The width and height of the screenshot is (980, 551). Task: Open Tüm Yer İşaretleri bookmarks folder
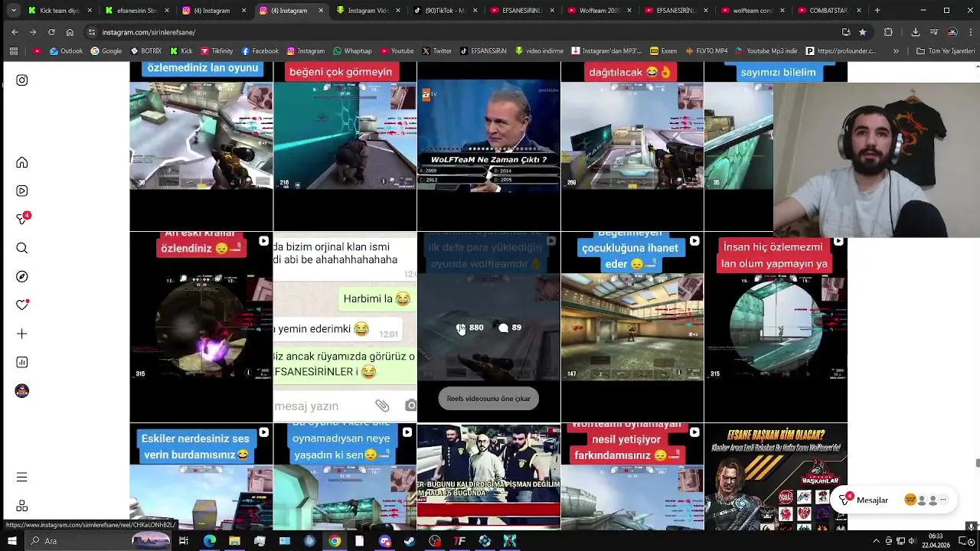[x=946, y=51]
